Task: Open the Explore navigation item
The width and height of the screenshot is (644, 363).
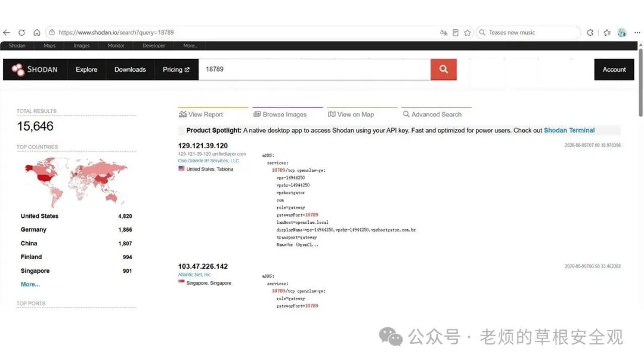Action: click(86, 69)
